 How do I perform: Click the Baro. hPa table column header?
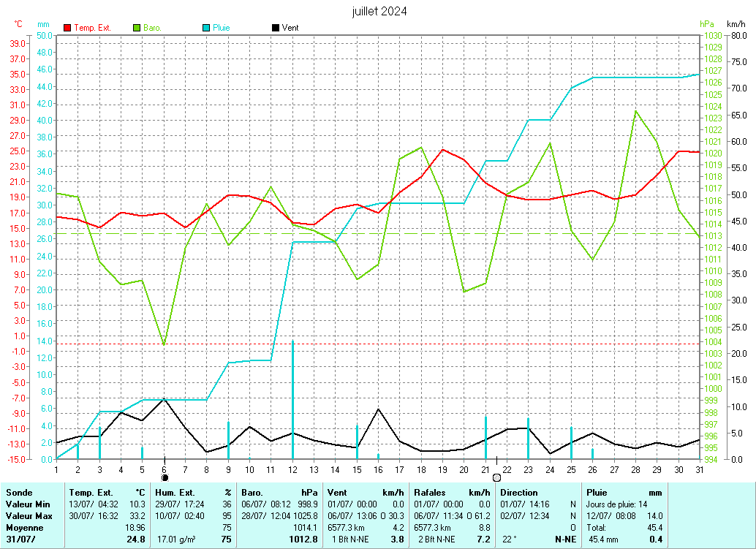pyautogui.click(x=280, y=493)
